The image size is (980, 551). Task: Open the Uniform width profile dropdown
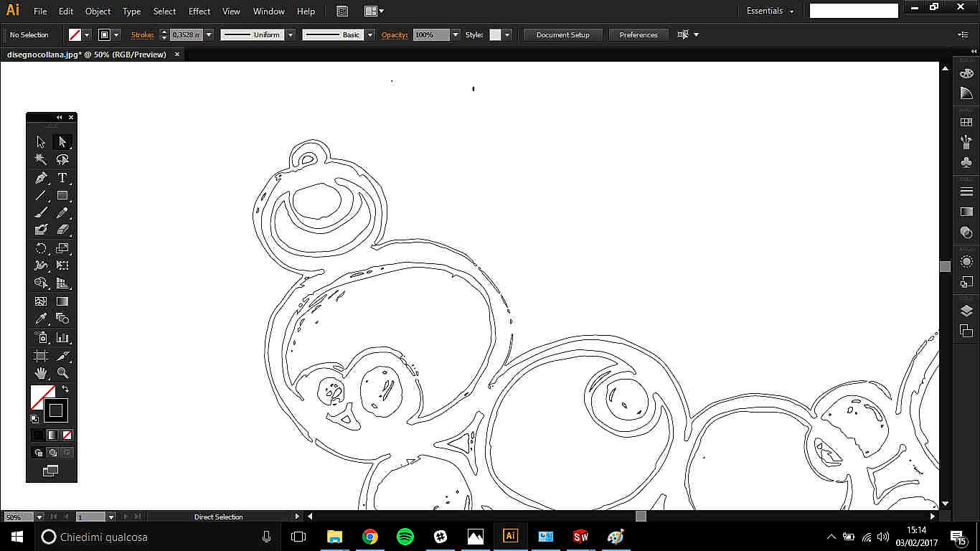pos(291,34)
